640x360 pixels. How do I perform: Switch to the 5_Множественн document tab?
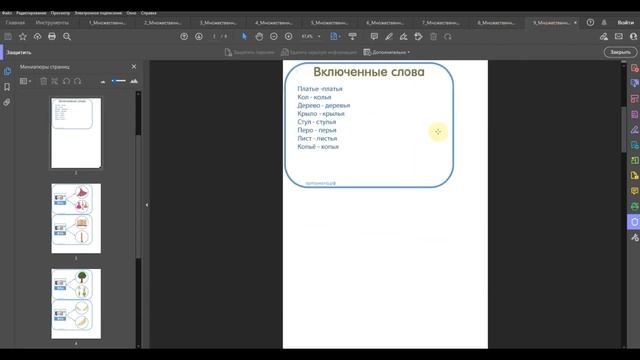click(329, 22)
